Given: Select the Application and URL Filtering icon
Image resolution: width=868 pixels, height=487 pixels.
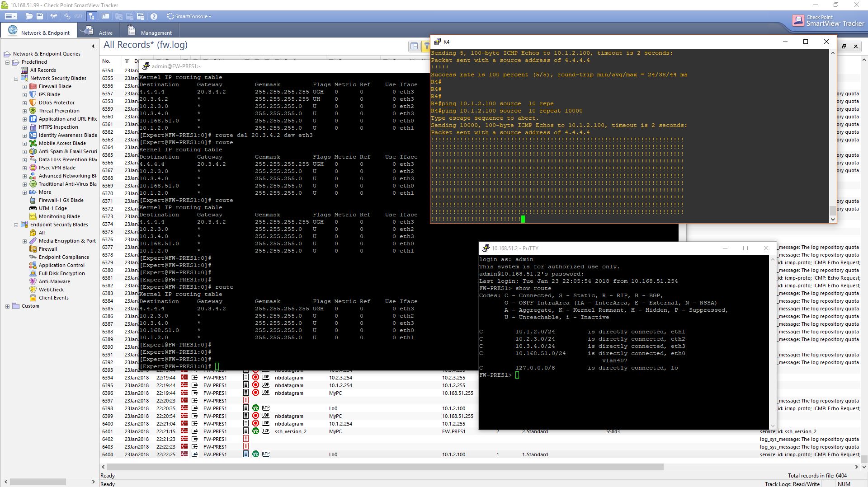Looking at the screenshot, I should [x=33, y=119].
